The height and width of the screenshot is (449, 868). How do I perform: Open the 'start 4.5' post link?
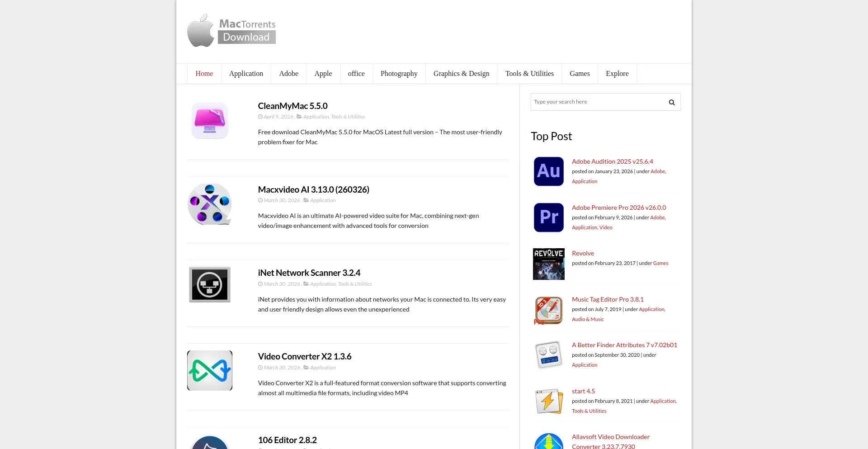[583, 391]
